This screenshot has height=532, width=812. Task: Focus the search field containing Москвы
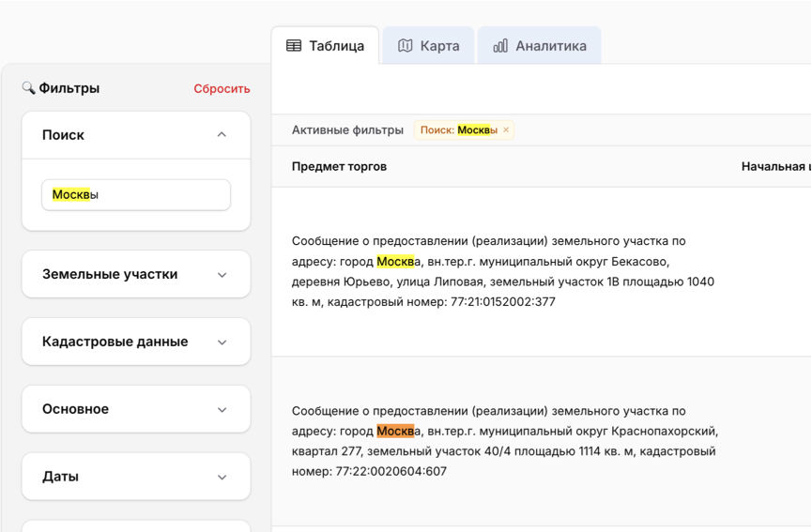point(136,195)
